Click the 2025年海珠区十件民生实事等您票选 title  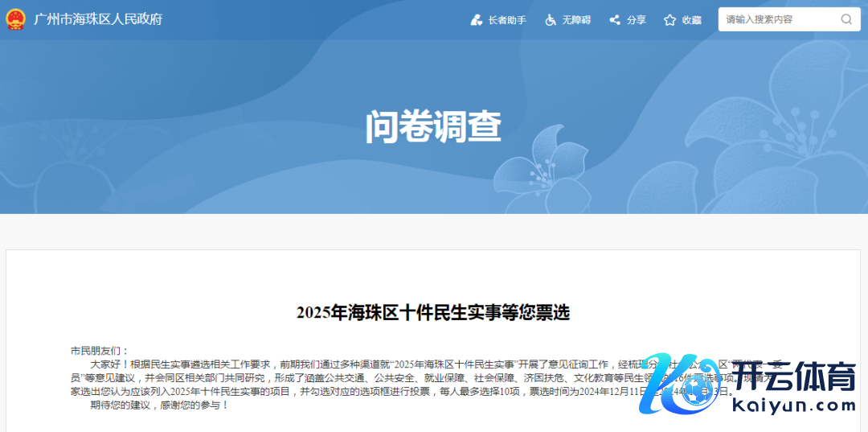(x=433, y=313)
